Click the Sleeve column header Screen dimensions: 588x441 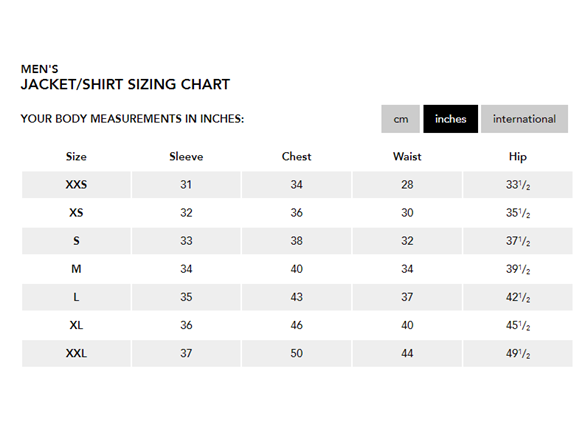click(x=186, y=156)
